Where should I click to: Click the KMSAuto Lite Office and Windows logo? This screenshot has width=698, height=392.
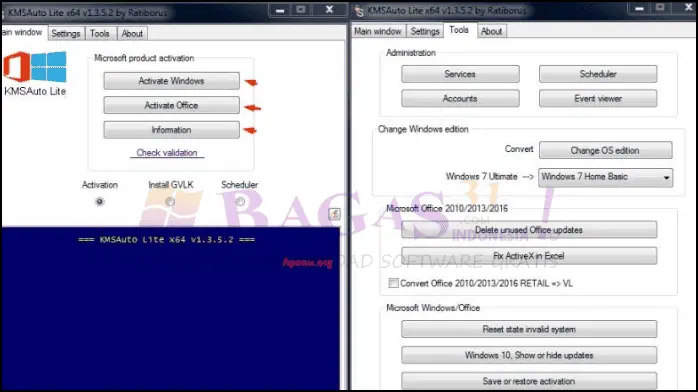(x=35, y=67)
